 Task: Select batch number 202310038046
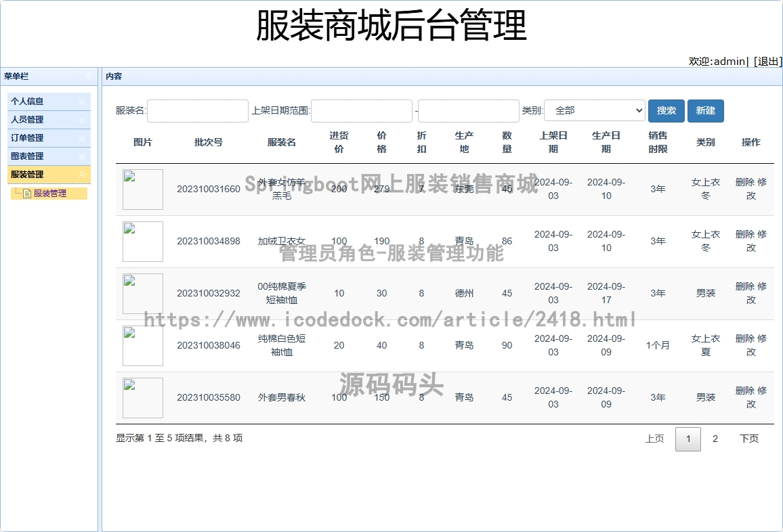click(x=208, y=345)
